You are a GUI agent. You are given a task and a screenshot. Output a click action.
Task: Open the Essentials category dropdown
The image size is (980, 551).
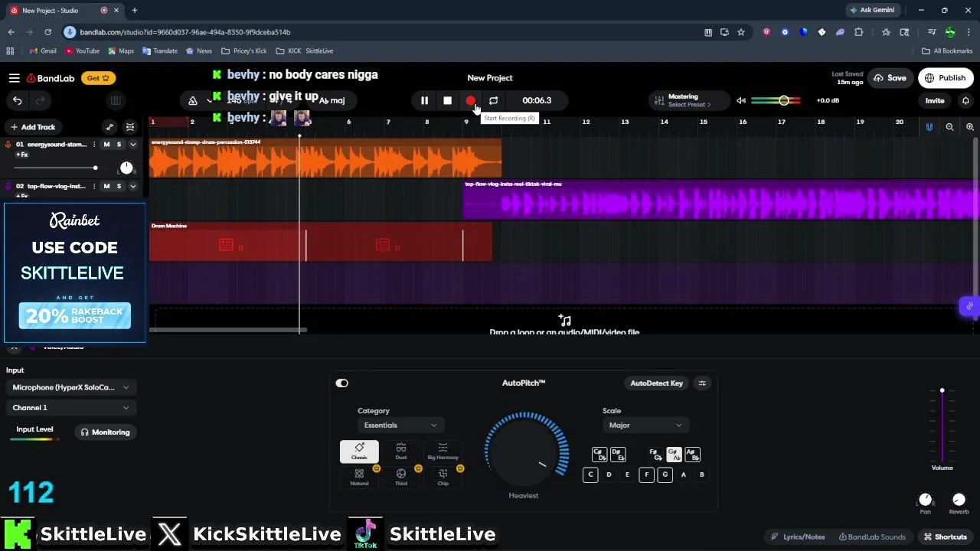tap(400, 425)
